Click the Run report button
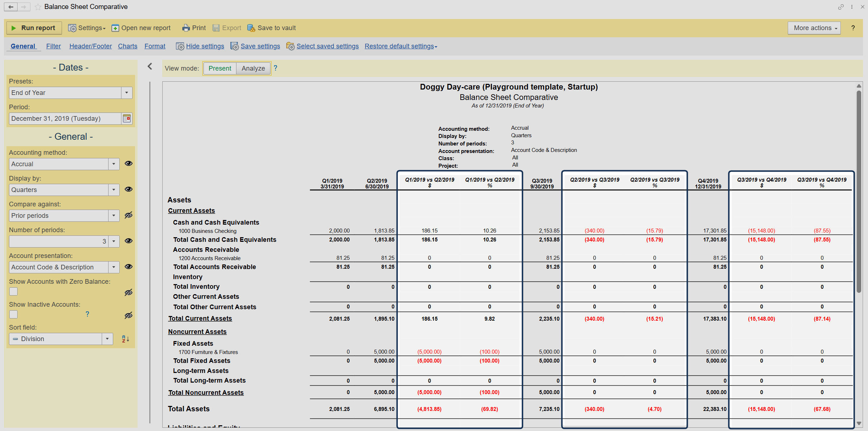Screen dimensions: 868x431 click(x=34, y=28)
